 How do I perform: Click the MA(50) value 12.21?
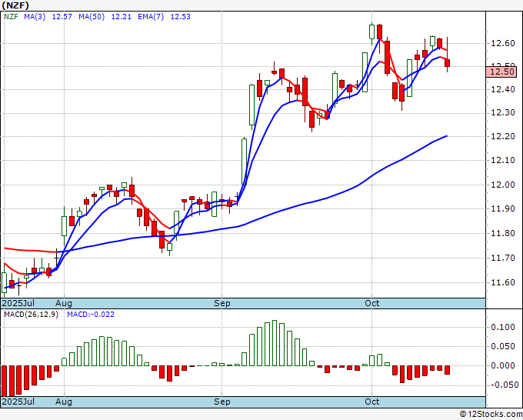pos(121,17)
